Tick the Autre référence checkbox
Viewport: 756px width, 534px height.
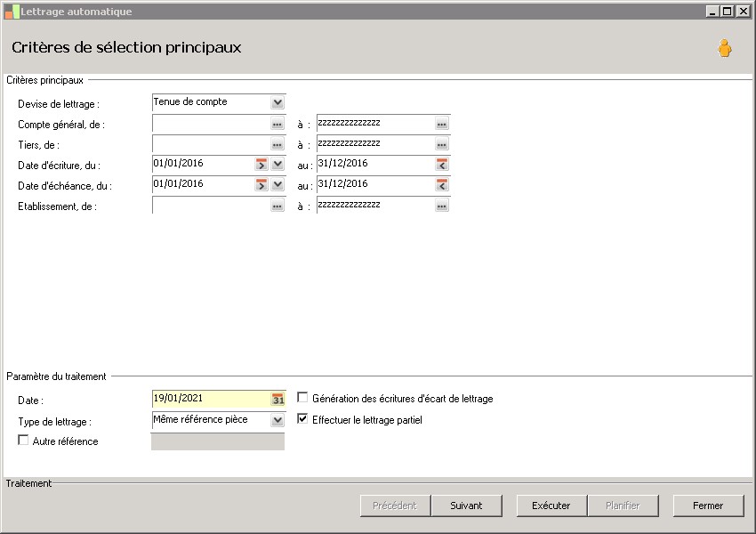(x=23, y=441)
